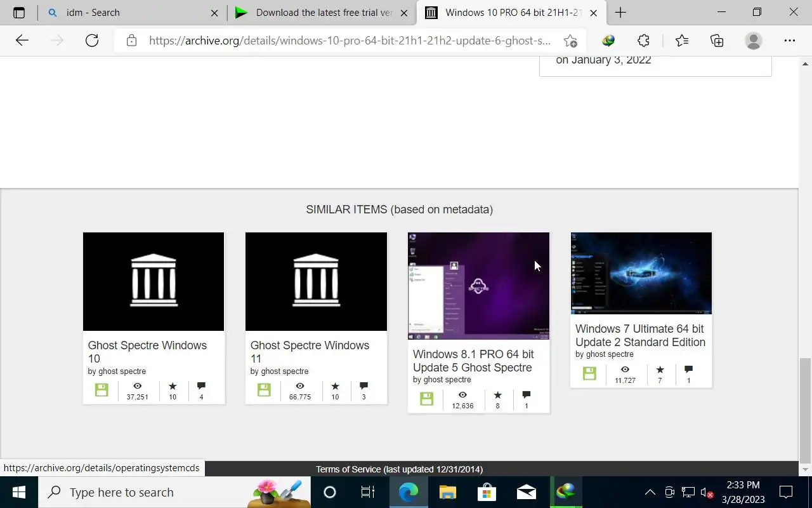The height and width of the screenshot is (508, 812).
Task: Open a new browser tab
Action: click(x=620, y=13)
